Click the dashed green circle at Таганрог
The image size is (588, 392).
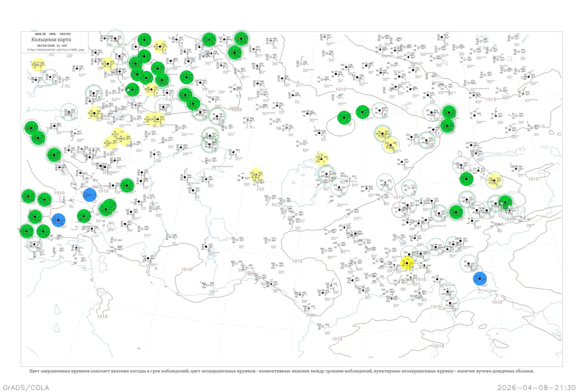click(x=69, y=112)
